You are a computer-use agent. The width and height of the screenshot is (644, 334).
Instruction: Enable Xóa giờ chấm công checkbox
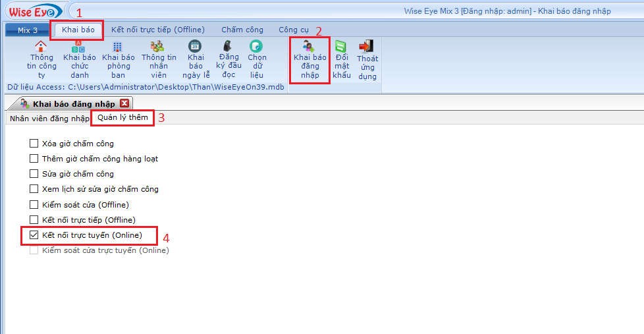point(34,144)
